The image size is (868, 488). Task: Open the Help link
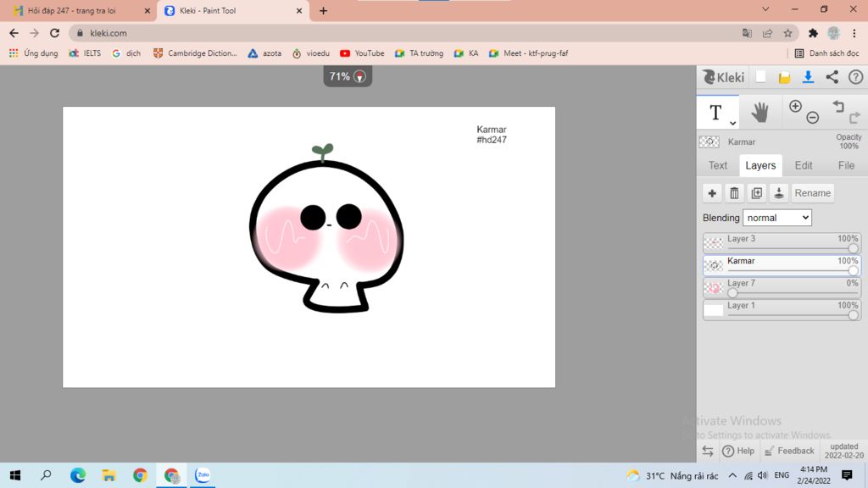click(738, 451)
